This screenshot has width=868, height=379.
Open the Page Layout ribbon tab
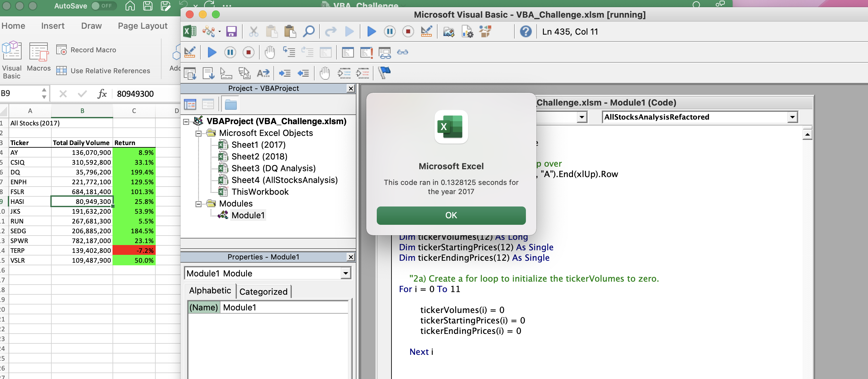[x=142, y=26]
